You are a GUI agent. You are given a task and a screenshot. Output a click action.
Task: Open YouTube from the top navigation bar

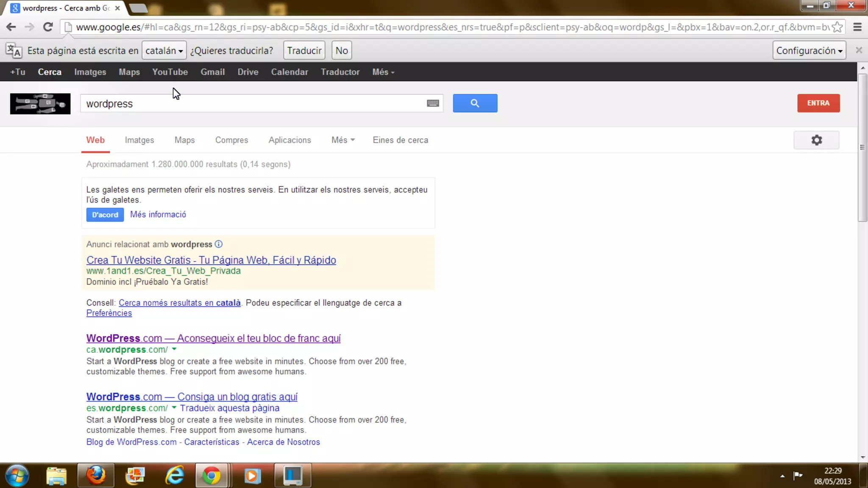click(170, 72)
